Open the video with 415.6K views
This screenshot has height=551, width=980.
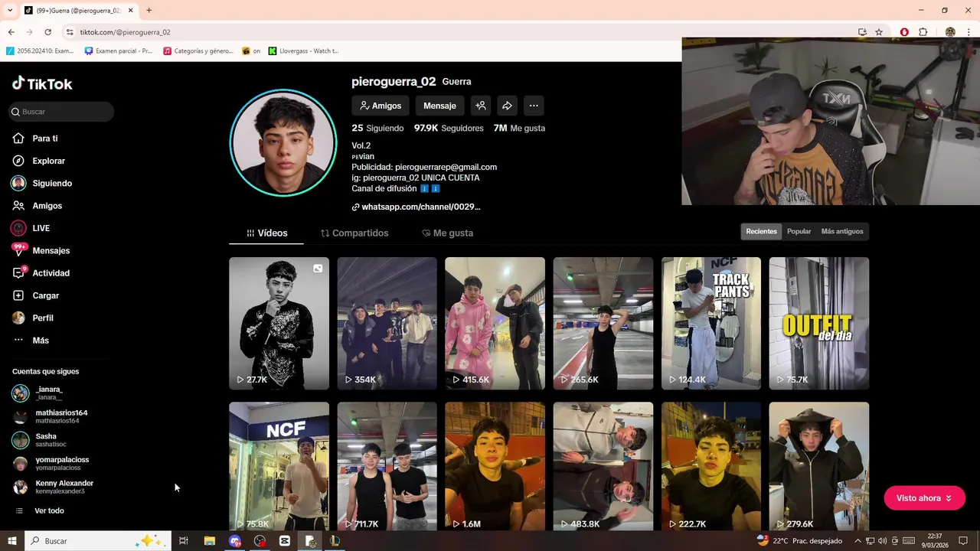click(495, 323)
